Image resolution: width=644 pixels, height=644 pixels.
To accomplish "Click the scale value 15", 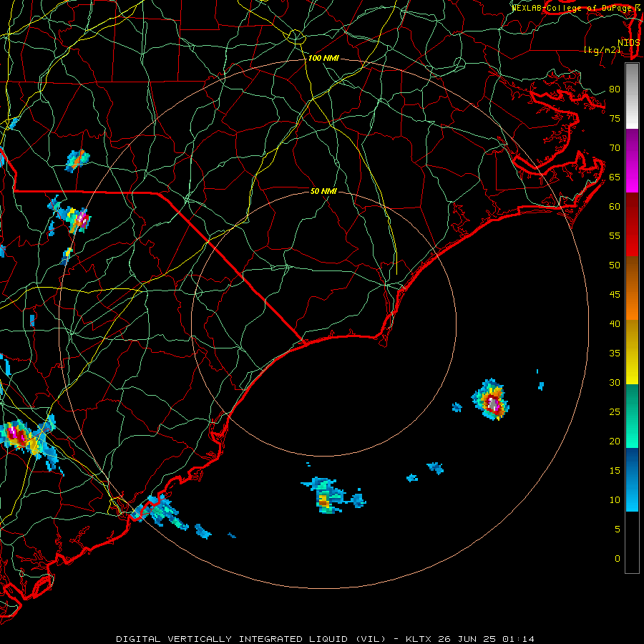I will 615,471.
